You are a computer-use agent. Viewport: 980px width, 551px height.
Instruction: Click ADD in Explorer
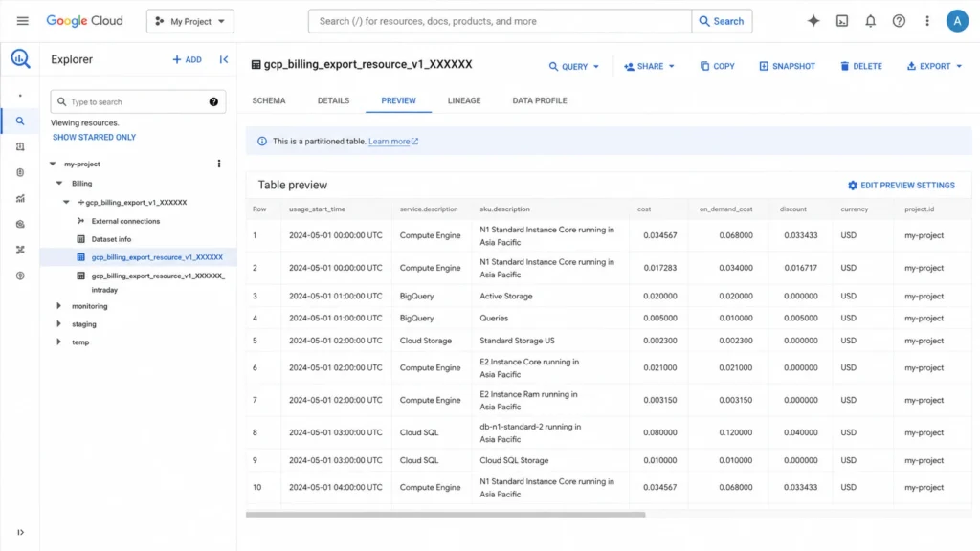tap(187, 59)
